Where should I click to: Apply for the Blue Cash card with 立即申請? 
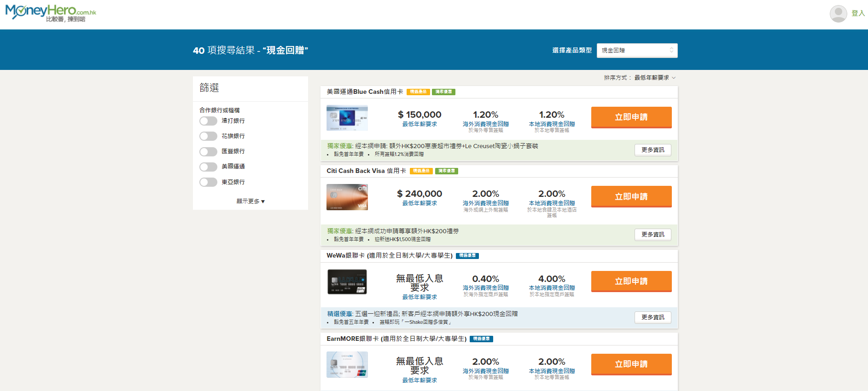pyautogui.click(x=631, y=117)
